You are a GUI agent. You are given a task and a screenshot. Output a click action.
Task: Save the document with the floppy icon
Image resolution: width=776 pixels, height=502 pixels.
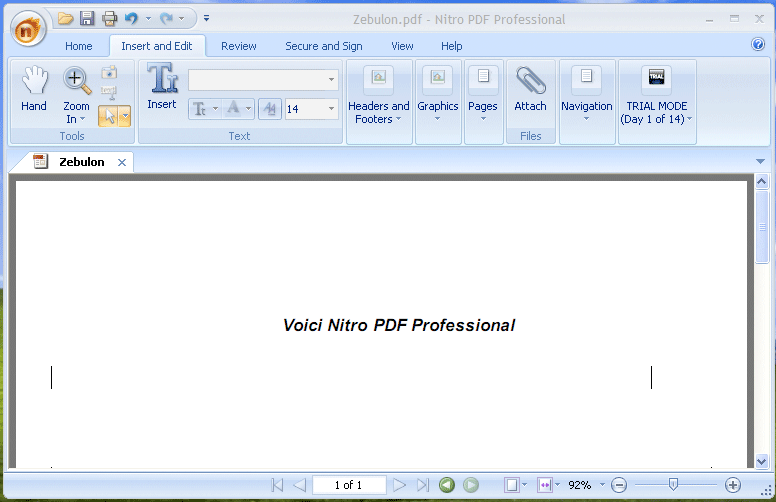[x=87, y=19]
